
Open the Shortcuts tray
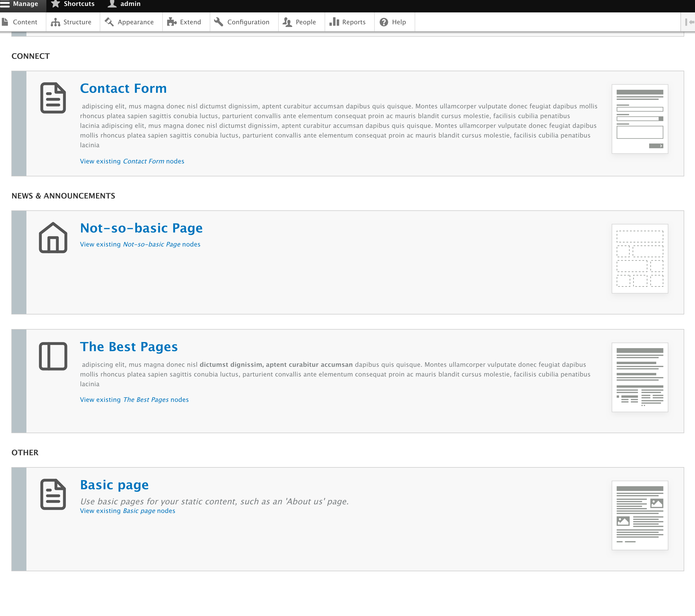click(x=73, y=4)
